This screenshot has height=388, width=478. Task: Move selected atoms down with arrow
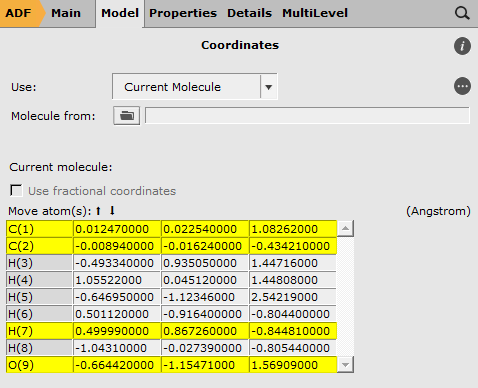coord(112,211)
